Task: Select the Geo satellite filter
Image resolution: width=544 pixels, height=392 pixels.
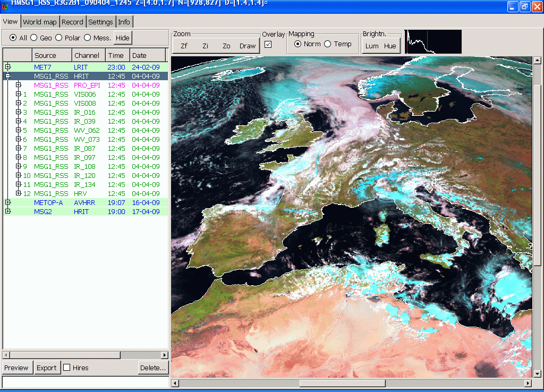Action: (33, 38)
